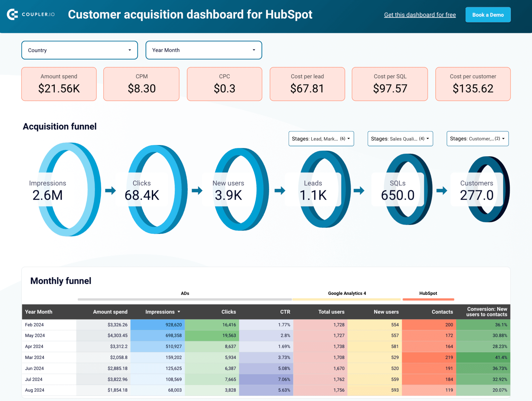Click the Book a Demo button
The width and height of the screenshot is (532, 401).
click(488, 15)
